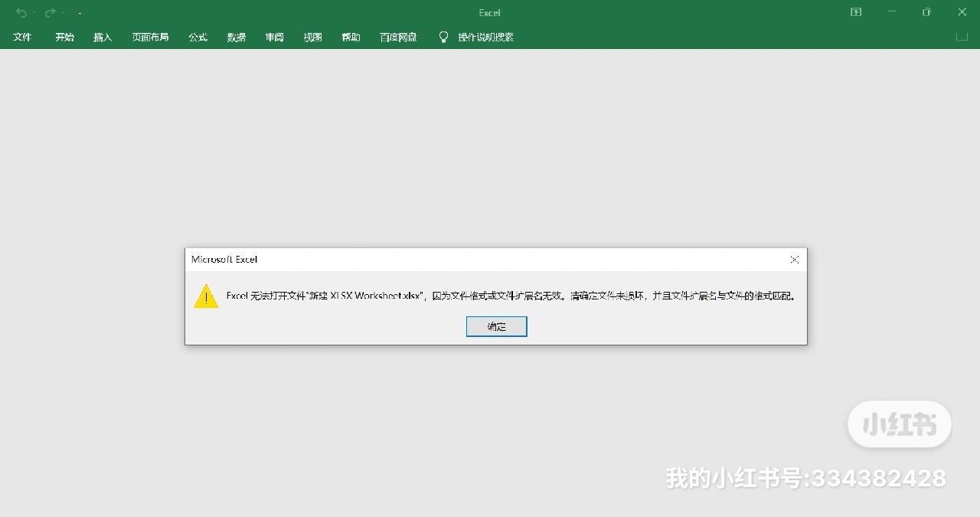The image size is (980, 517).
Task: Switch to the 开始 ribbon tab
Action: 64,37
